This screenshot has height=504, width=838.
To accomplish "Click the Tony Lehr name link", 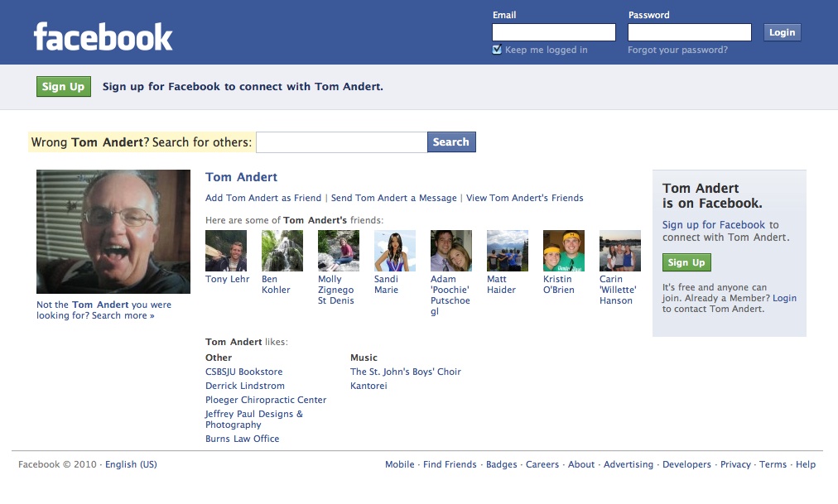I will tap(227, 279).
